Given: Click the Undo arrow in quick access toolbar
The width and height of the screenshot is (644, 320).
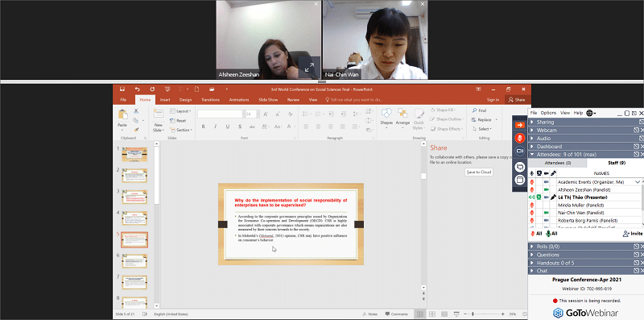Looking at the screenshot, I should [x=137, y=89].
